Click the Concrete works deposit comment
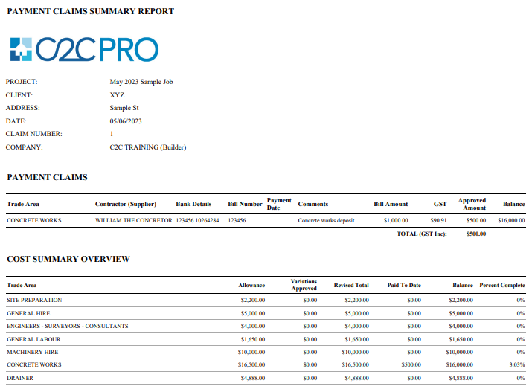 (x=326, y=221)
